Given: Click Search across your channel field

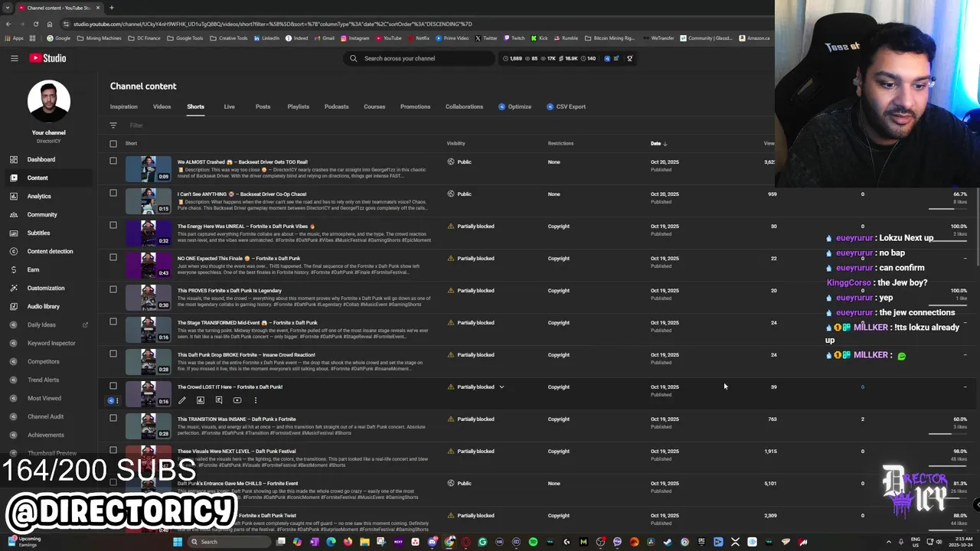Looking at the screenshot, I should click(420, 58).
